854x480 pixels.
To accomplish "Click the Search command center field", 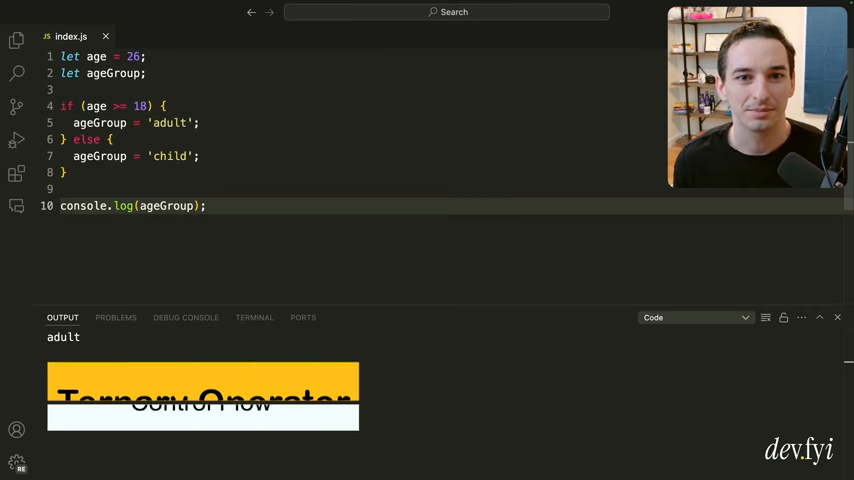I will point(447,12).
